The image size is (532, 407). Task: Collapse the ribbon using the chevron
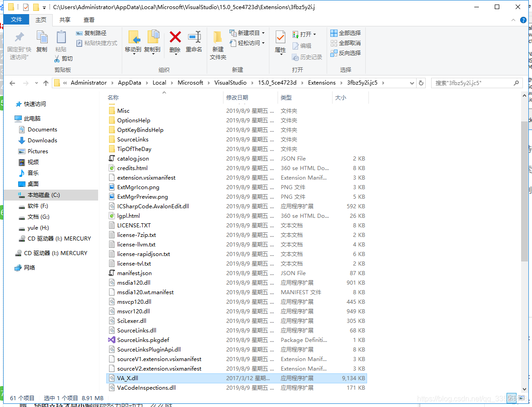(513, 20)
